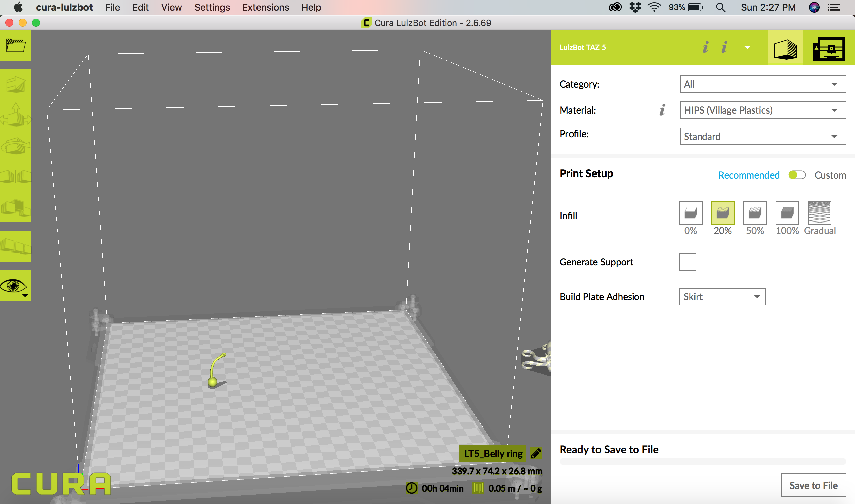855x504 pixels.
Task: Open the view mode eye menu
Action: point(15,286)
